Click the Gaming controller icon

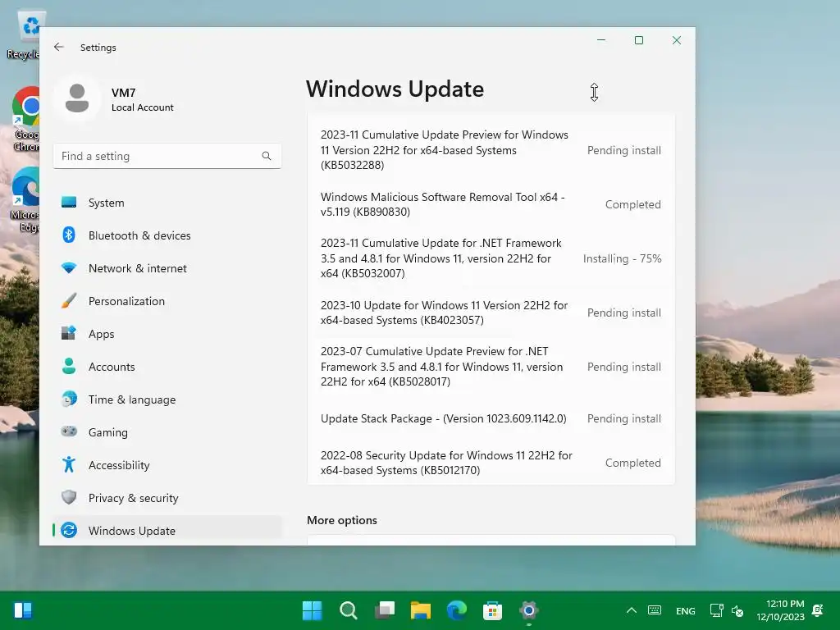69,431
